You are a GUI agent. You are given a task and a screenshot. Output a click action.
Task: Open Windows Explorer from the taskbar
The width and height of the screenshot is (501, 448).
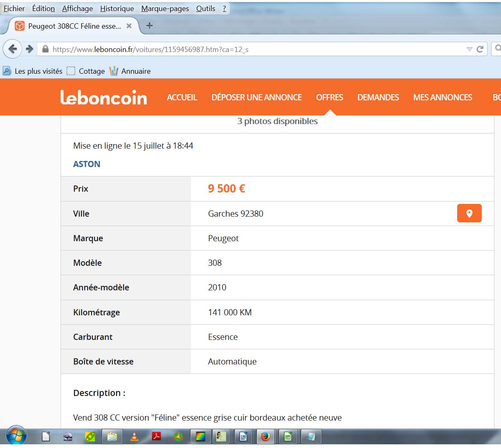pos(112,437)
